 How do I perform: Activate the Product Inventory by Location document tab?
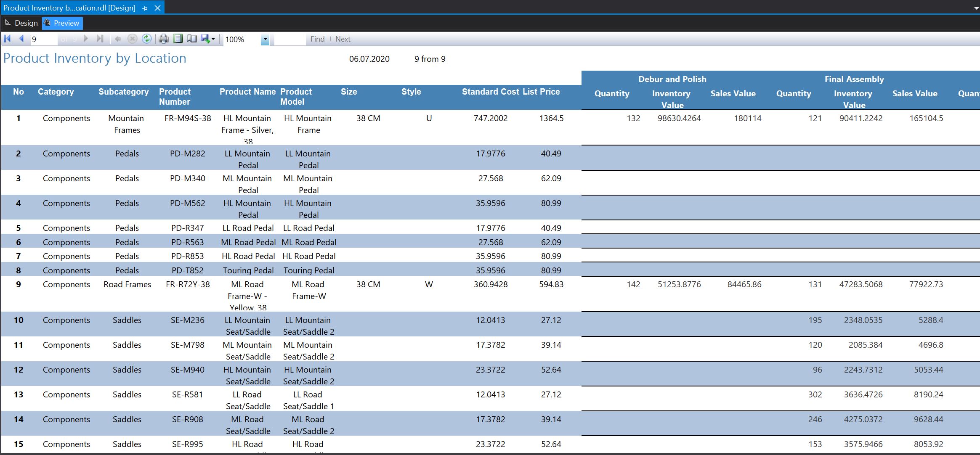pos(69,8)
